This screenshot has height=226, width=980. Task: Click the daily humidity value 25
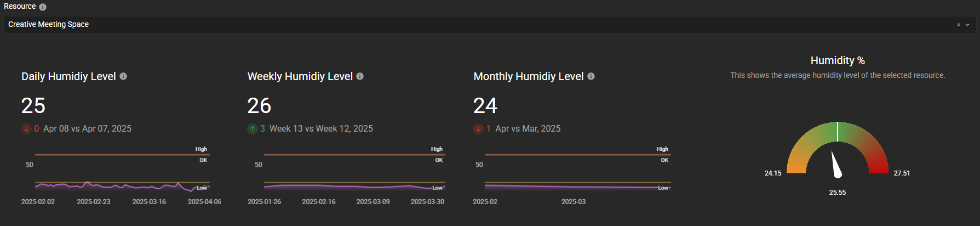tap(33, 105)
